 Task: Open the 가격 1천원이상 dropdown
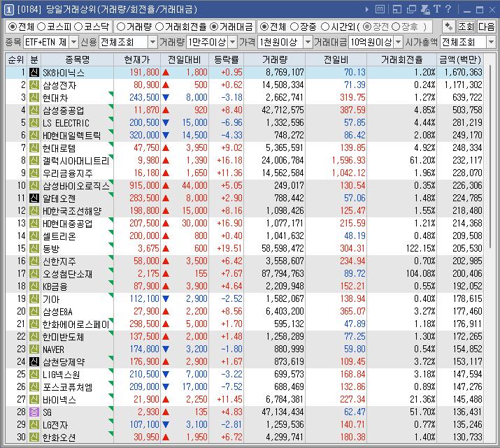tap(308, 42)
